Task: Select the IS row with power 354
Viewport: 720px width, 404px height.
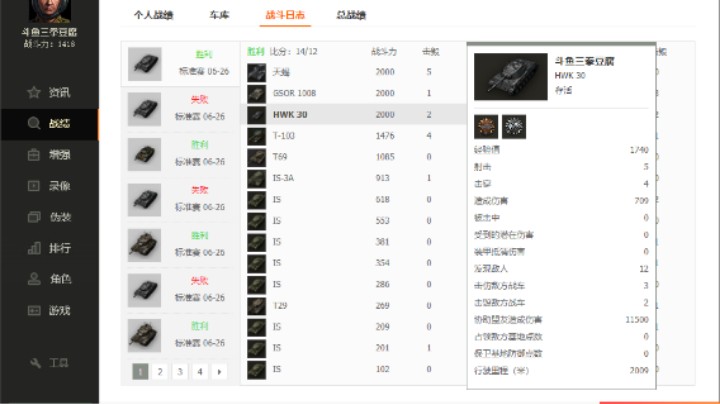Action: click(x=354, y=264)
